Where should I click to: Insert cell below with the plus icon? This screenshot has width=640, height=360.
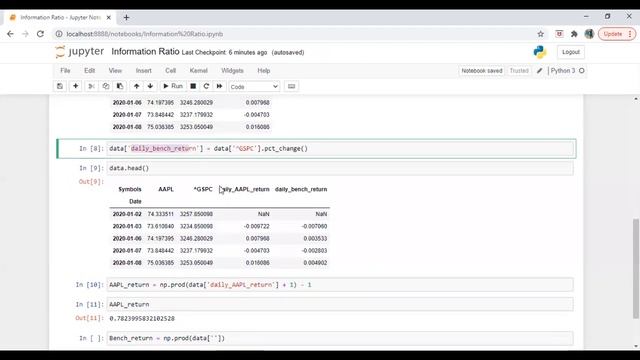(x=76, y=86)
